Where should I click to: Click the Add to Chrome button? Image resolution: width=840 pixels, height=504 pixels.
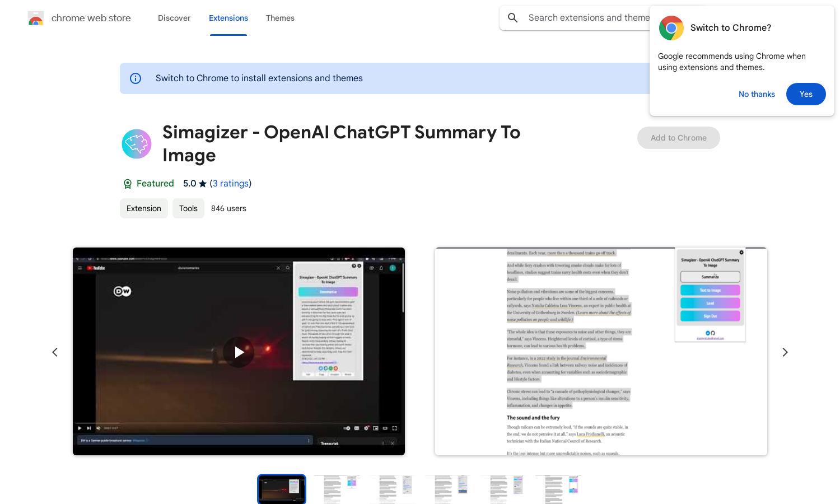[x=678, y=138]
